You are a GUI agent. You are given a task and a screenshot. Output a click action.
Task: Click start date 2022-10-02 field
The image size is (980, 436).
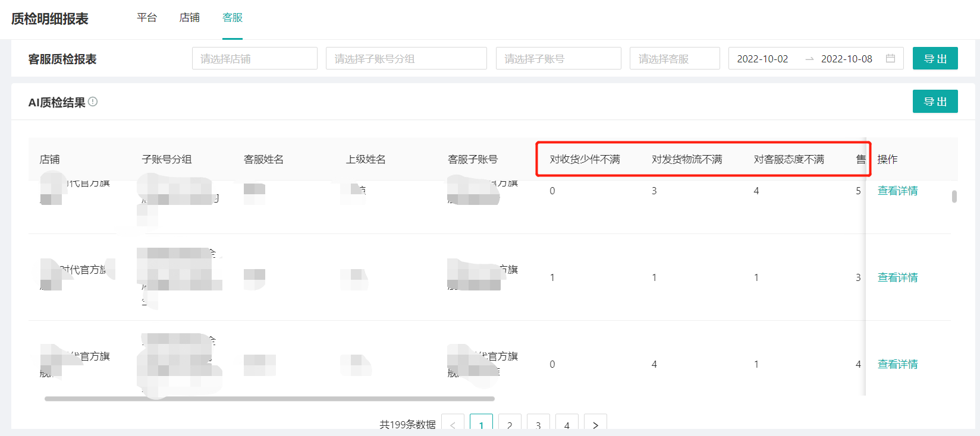(x=763, y=59)
